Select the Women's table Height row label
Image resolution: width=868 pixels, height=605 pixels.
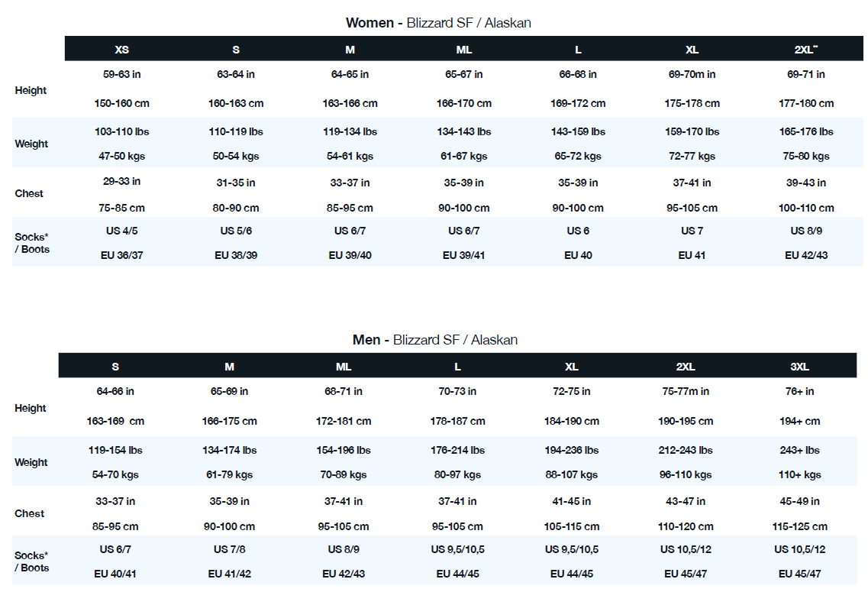[x=31, y=90]
